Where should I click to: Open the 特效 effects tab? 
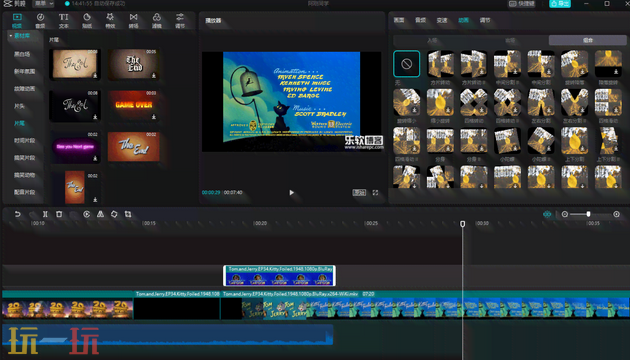(x=110, y=20)
